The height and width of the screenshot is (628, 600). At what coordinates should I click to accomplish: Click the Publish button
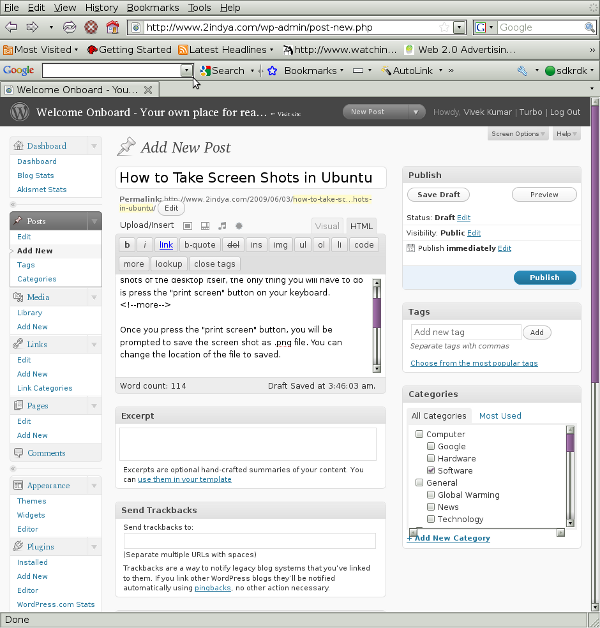(545, 278)
